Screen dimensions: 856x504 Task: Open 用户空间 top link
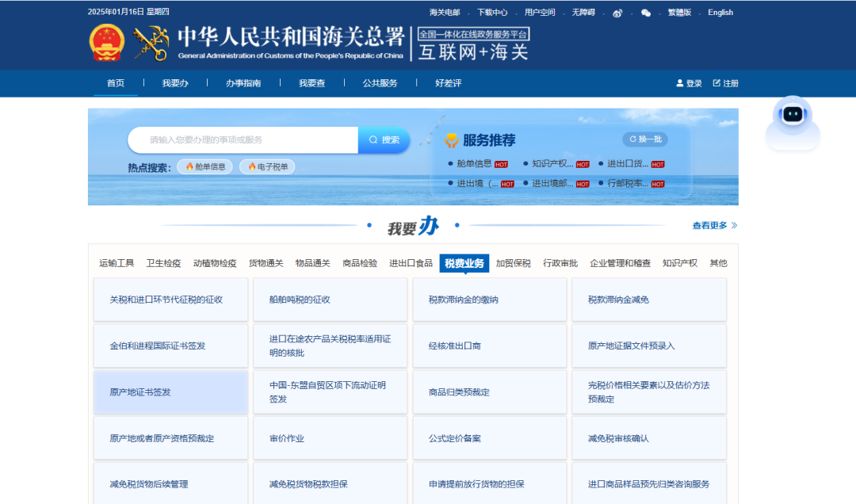(540, 13)
